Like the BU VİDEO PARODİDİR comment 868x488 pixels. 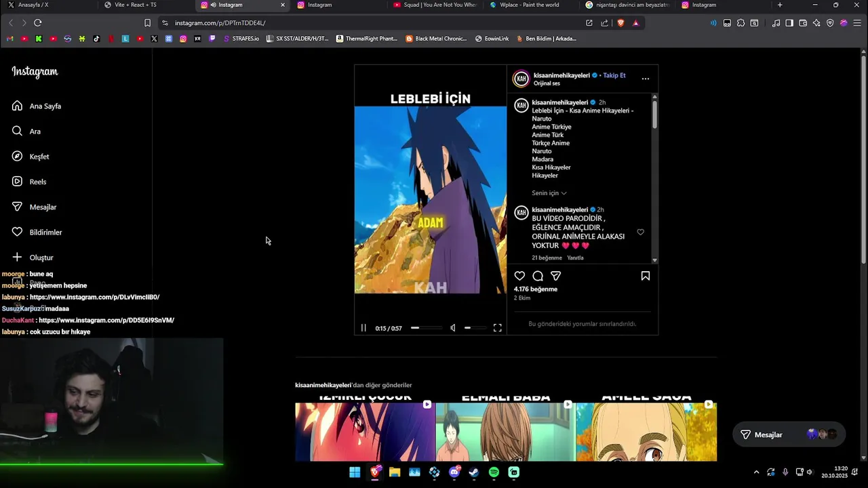tap(640, 232)
